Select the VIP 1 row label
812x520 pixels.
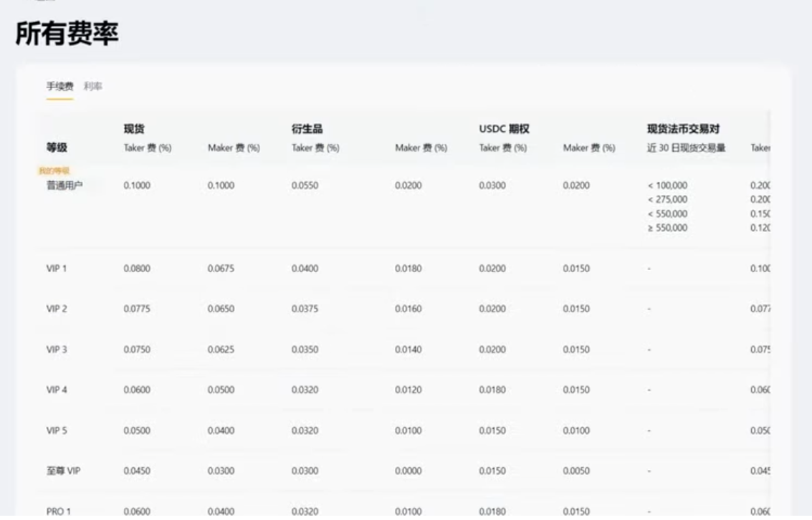pyautogui.click(x=57, y=269)
